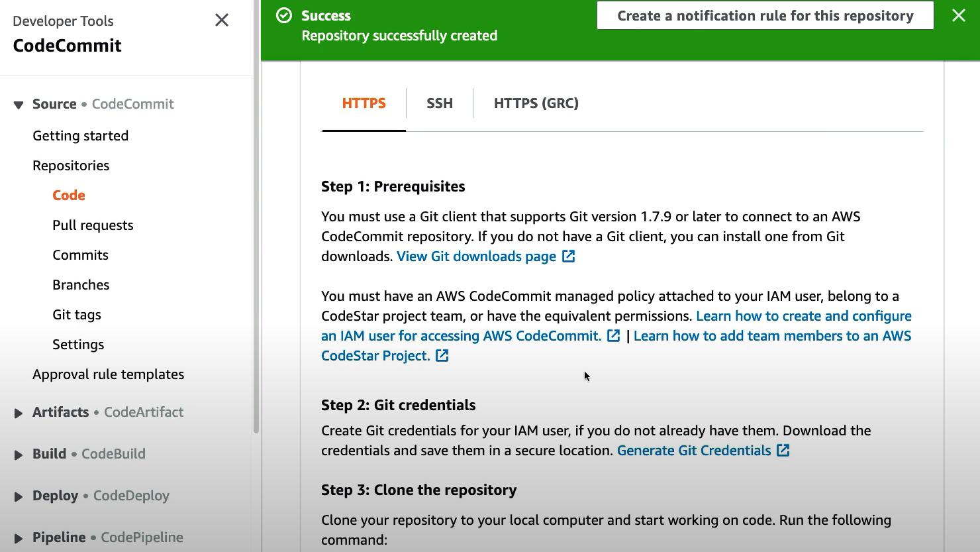Screen dimensions: 980x552
Task: Click the Pipeline section label
Action: click(59, 537)
